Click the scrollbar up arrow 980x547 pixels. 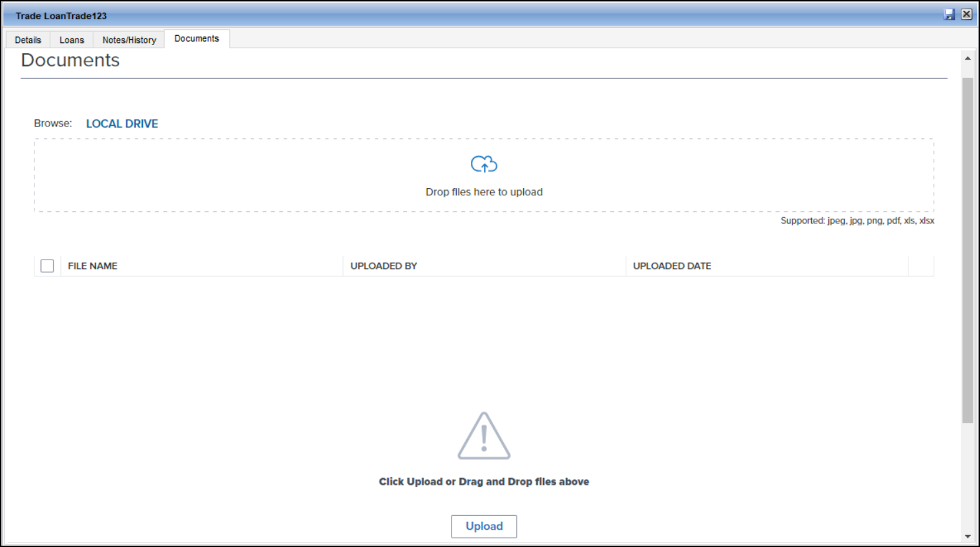[967, 58]
